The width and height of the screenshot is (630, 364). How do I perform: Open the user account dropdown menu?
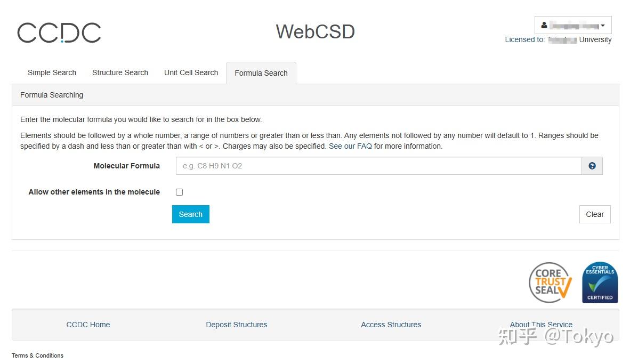(573, 25)
